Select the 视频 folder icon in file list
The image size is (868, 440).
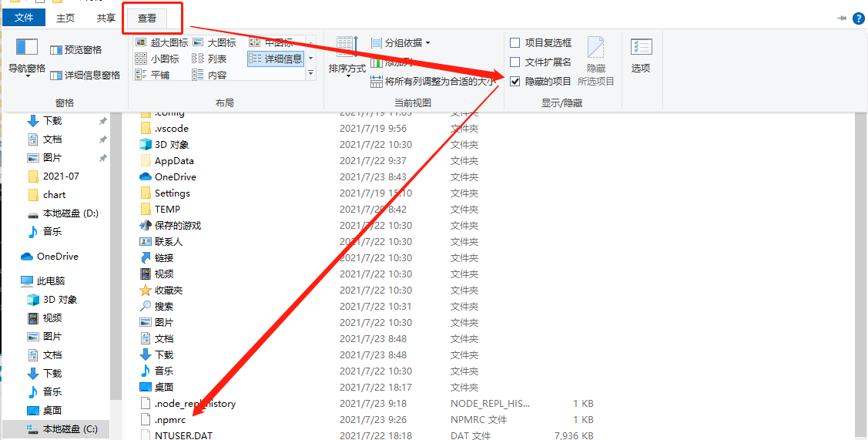[x=146, y=274]
